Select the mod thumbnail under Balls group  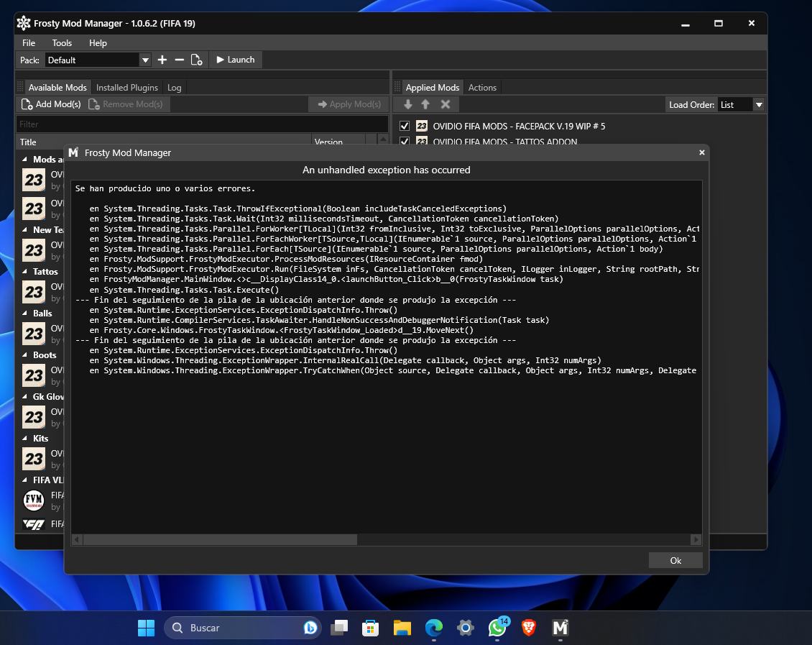click(34, 334)
